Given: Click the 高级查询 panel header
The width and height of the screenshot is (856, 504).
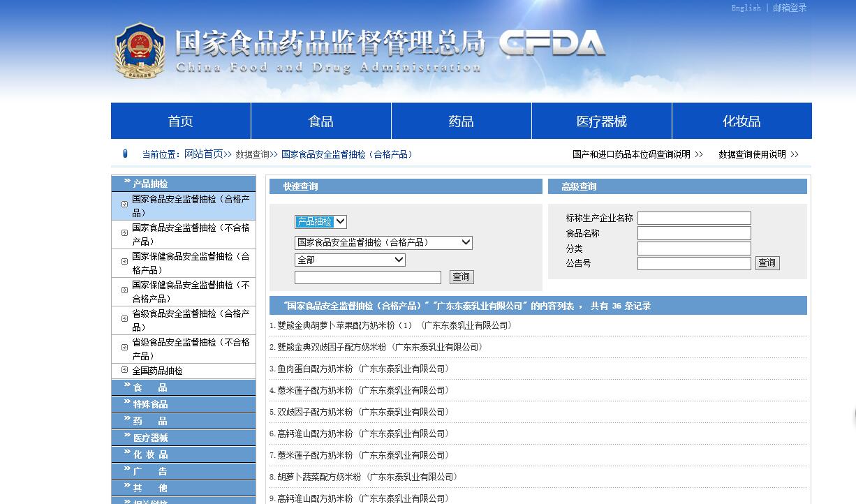Looking at the screenshot, I should click(677, 186).
